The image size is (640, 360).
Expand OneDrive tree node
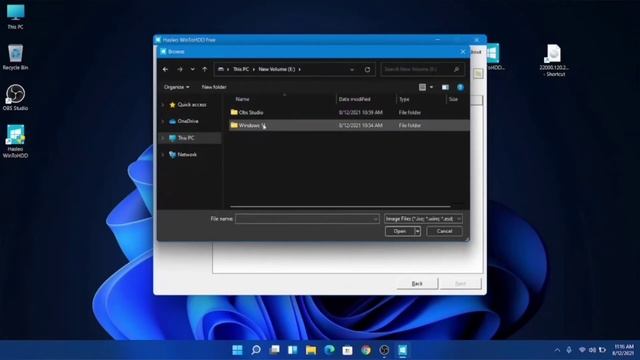(x=163, y=121)
